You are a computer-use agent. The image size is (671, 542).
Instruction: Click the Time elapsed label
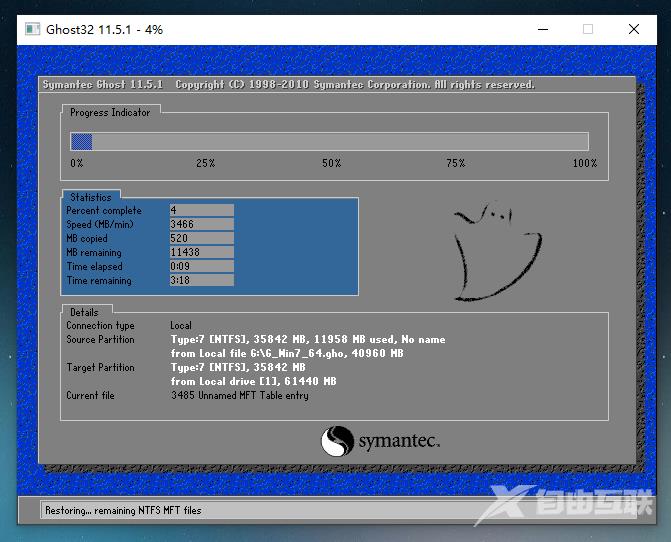(x=95, y=267)
